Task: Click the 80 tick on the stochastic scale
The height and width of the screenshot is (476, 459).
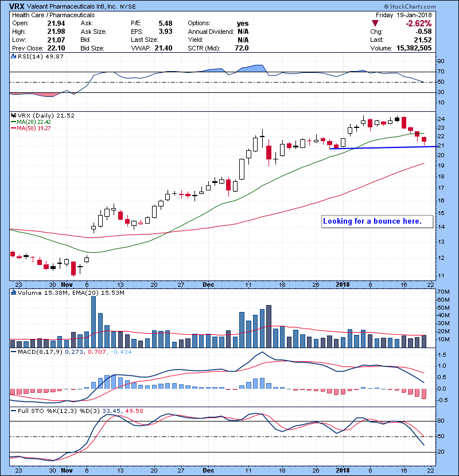Action: 441,421
